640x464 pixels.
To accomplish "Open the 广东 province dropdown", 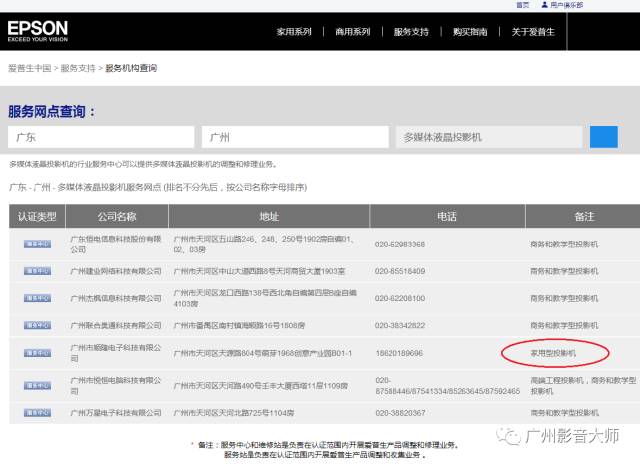I will (x=101, y=137).
